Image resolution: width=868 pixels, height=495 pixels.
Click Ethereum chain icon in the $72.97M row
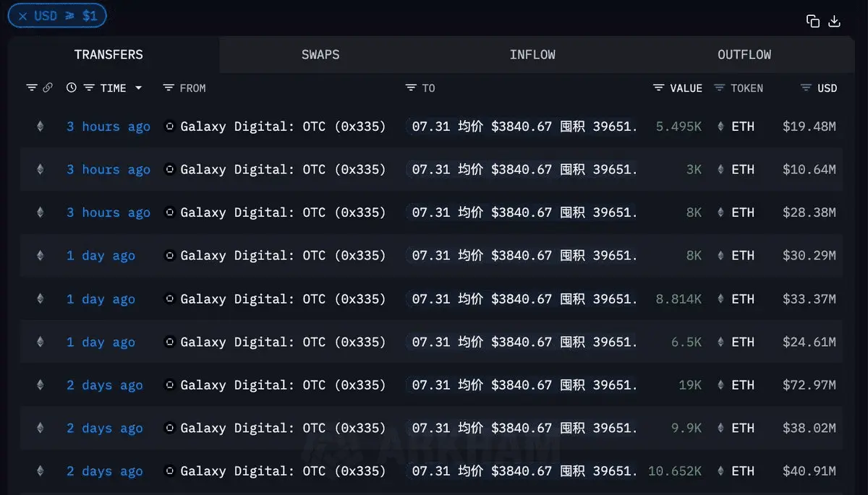[41, 385]
